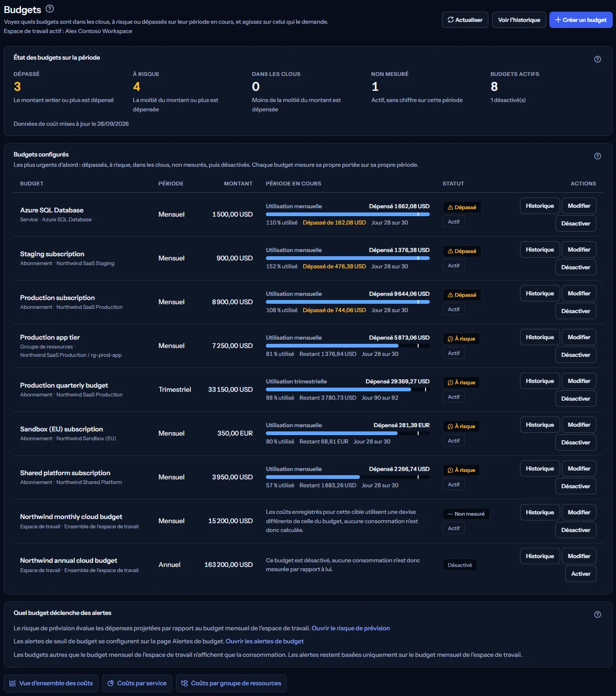The width and height of the screenshot is (616, 696).
Task: Click help icon in État des budgets panel
Action: 597,59
